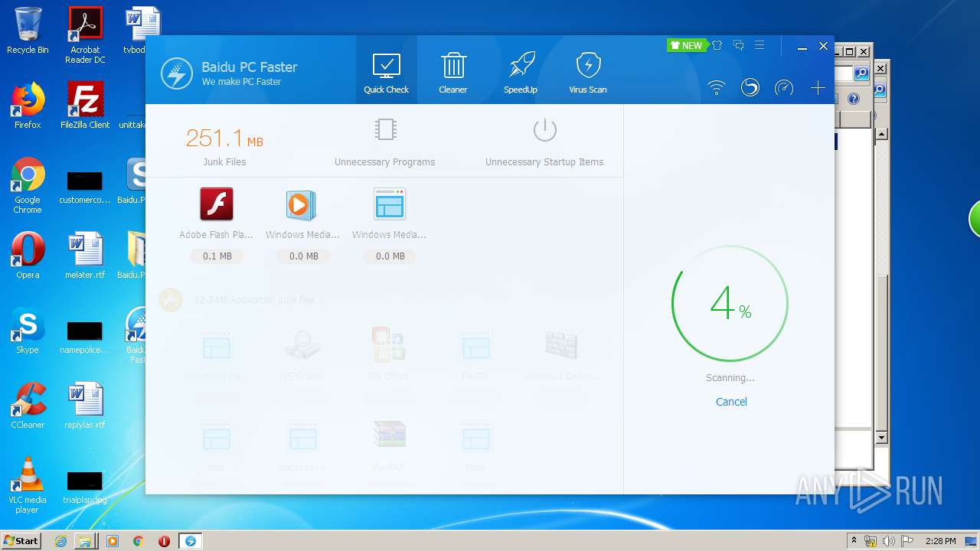Click the Scanning... status text
This screenshot has height=551, width=980.
730,377
